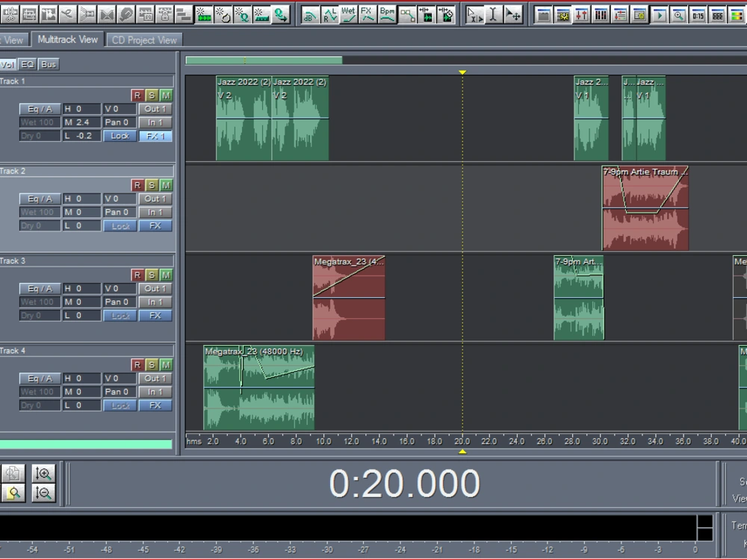Click Out 1 output device on Track 1
Screen dimensions: 747x560
point(155,108)
